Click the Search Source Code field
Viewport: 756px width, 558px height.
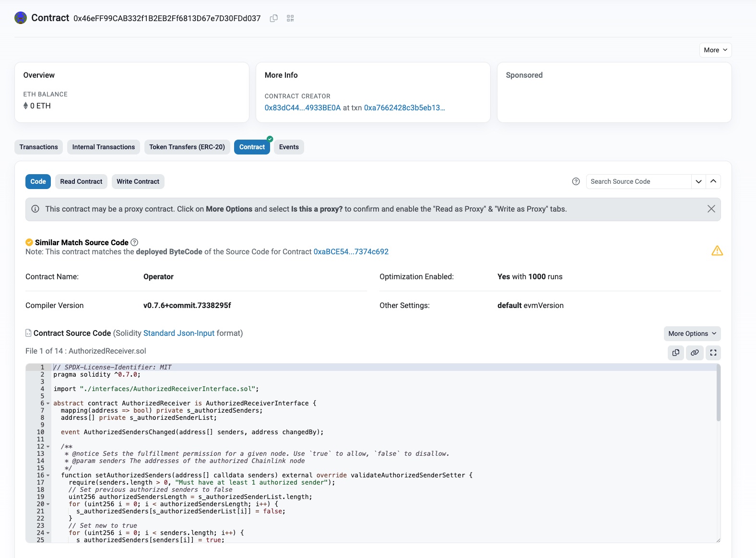point(638,181)
